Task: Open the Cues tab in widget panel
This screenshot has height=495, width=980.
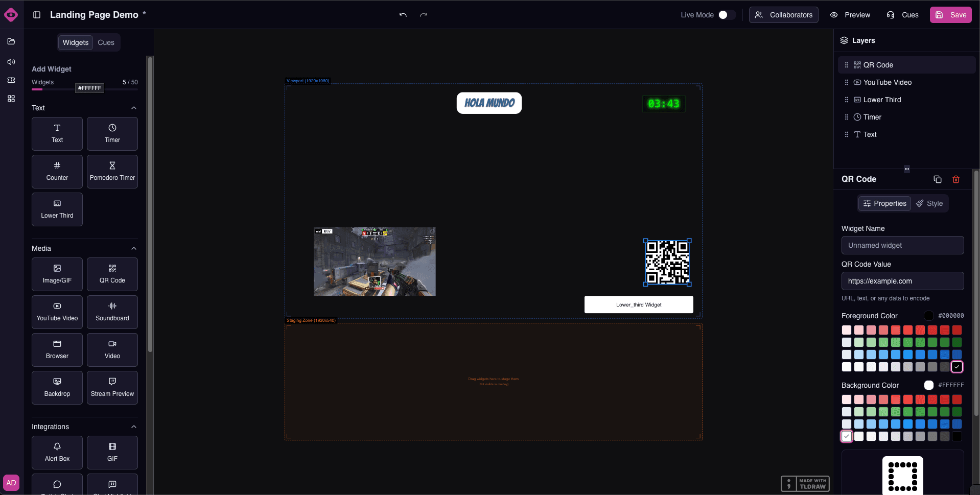Action: pyautogui.click(x=106, y=42)
